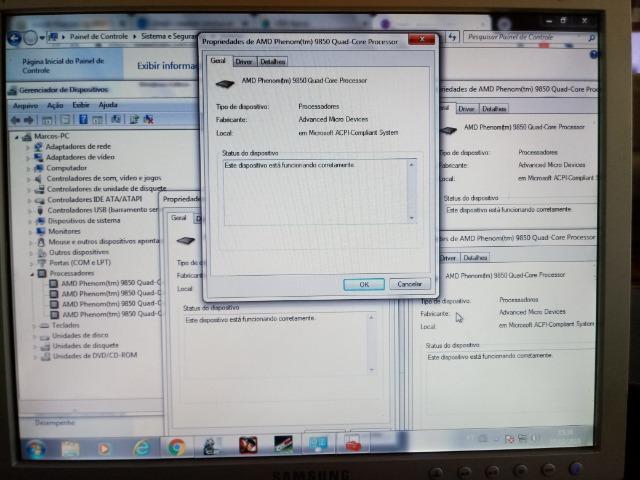The height and width of the screenshot is (480, 640).
Task: Close the front AMD Phenom Properties dialog
Action: (422, 39)
